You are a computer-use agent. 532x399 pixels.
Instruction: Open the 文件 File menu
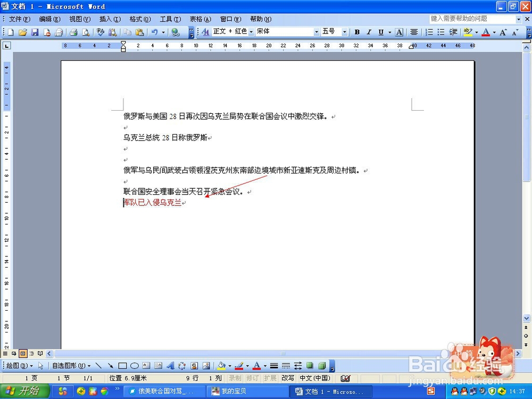pos(19,19)
